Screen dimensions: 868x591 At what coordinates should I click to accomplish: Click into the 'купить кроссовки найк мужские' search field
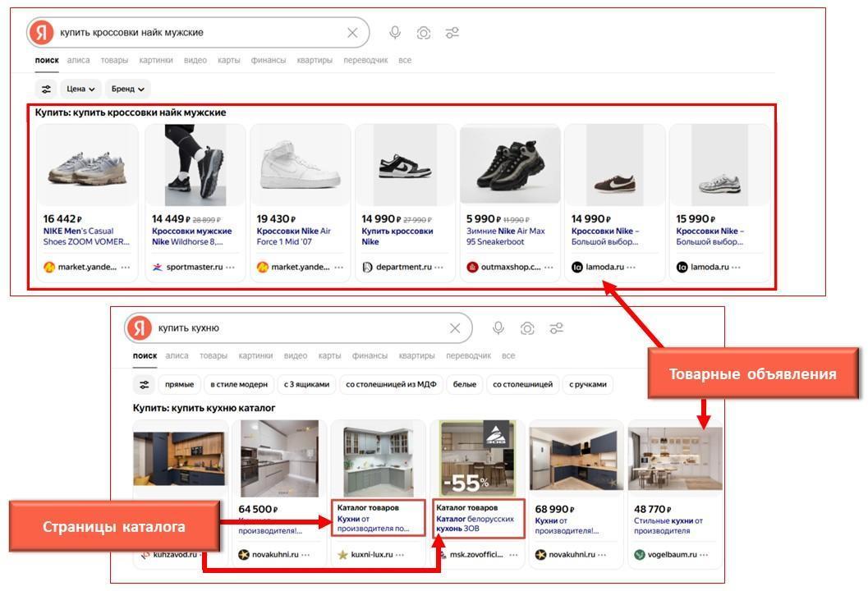(197, 33)
